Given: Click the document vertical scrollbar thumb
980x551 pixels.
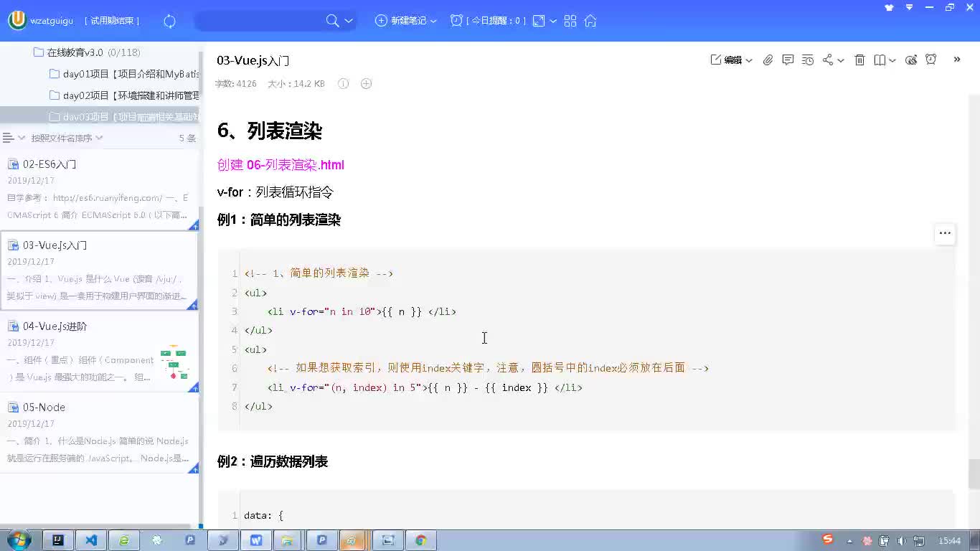Looking at the screenshot, I should click(974, 474).
